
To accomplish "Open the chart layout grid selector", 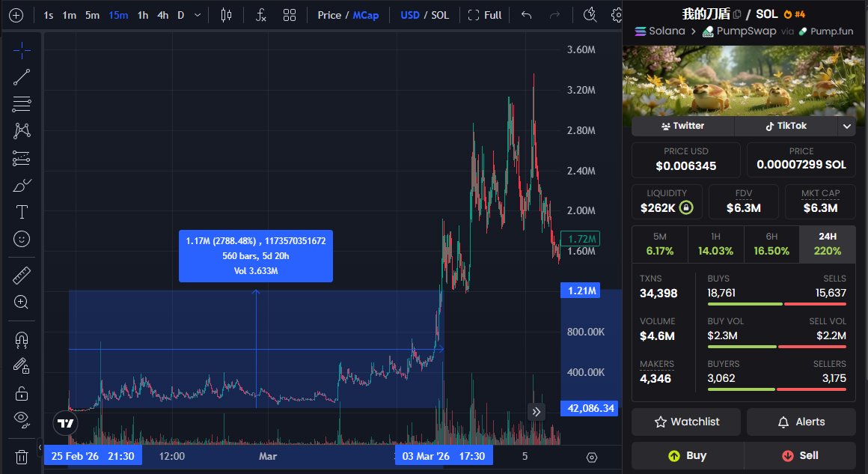I will 290,15.
